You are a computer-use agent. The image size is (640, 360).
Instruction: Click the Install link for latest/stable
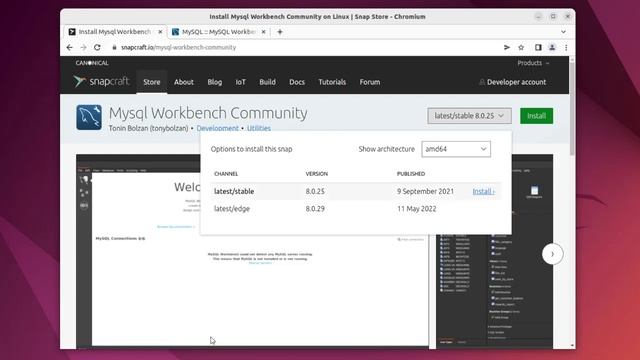[483, 191]
